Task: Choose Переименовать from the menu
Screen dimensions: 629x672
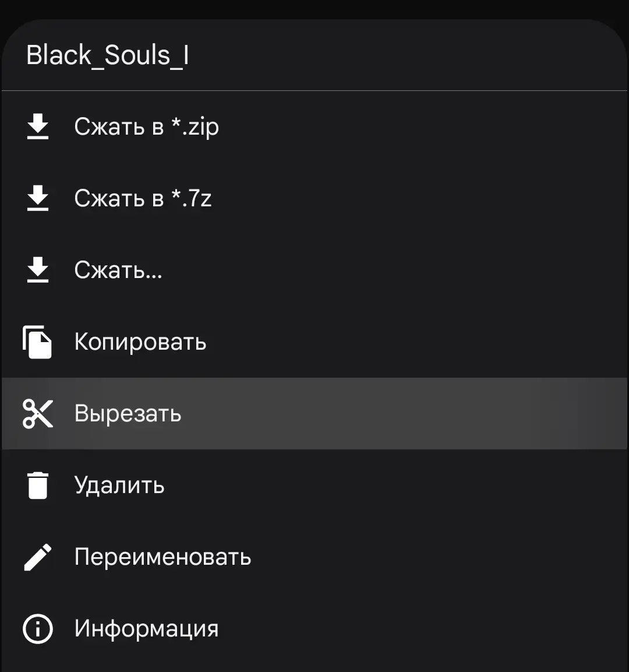Action: (x=162, y=557)
